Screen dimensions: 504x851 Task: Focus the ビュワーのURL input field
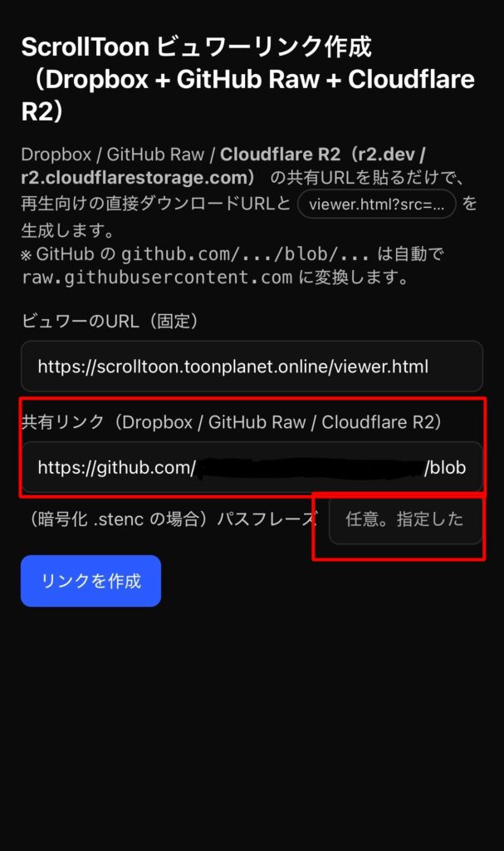point(252,366)
